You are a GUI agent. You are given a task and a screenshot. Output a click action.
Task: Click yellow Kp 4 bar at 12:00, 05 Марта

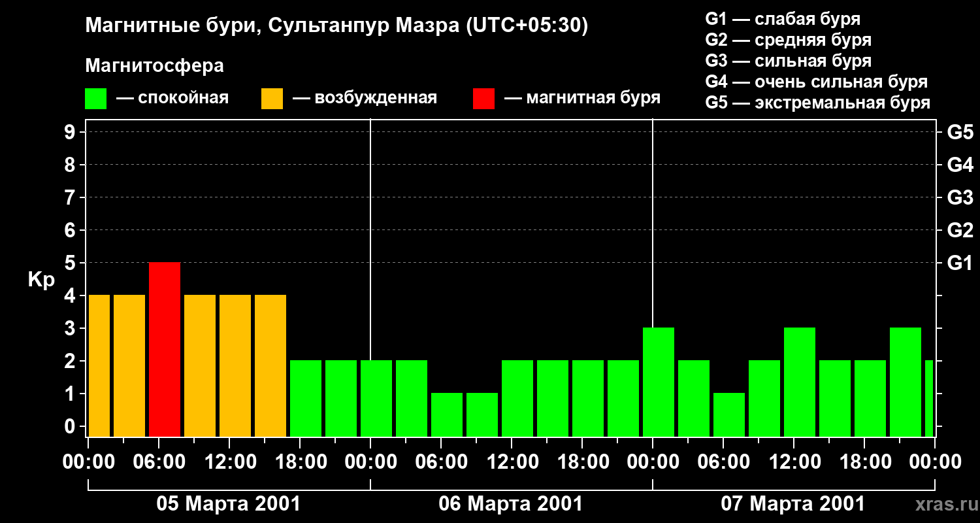[235, 365]
